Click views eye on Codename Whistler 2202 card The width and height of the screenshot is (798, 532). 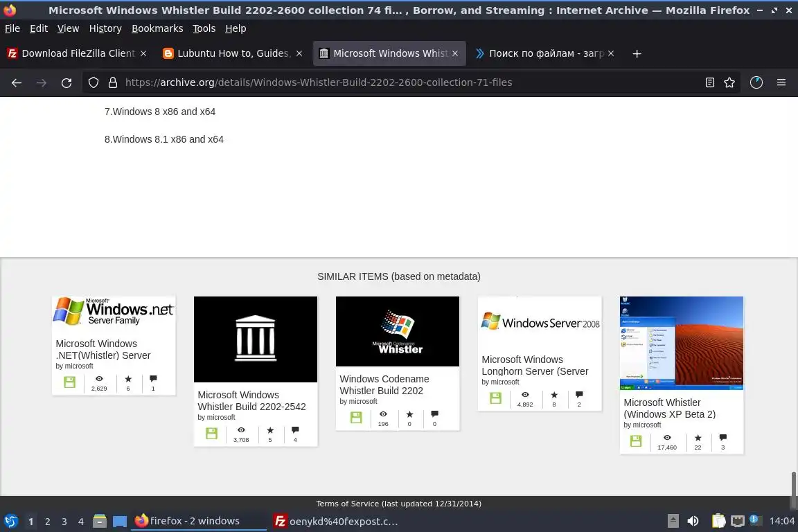coord(383,414)
